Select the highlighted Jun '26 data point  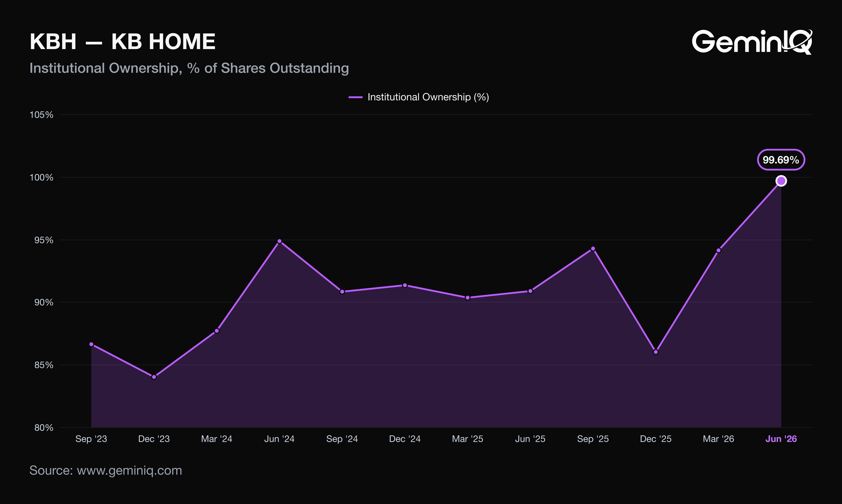pyautogui.click(x=781, y=181)
